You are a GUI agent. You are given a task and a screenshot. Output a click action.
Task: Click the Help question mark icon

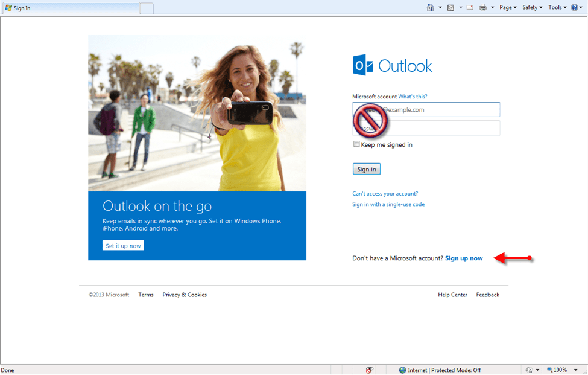(574, 7)
